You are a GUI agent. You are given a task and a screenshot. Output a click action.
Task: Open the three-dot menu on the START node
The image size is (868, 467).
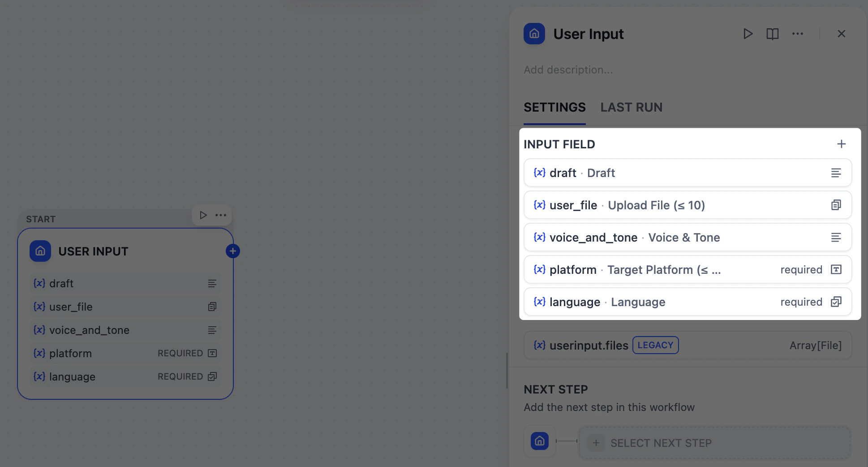(220, 215)
